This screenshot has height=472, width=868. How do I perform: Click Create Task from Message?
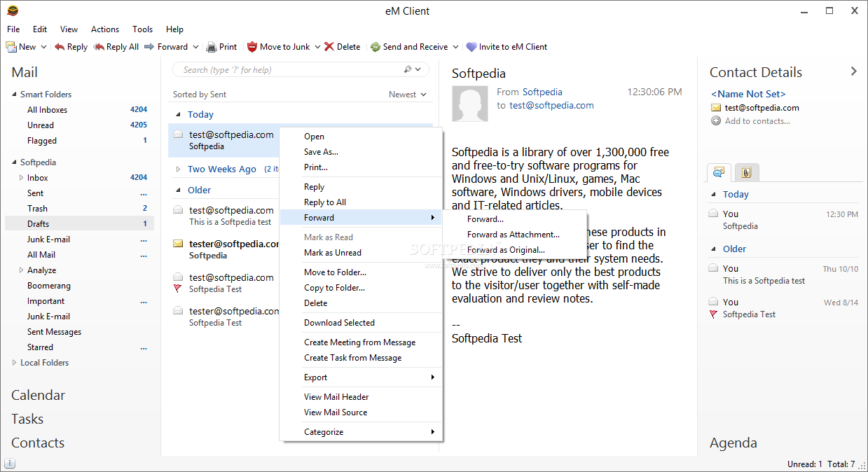point(353,358)
